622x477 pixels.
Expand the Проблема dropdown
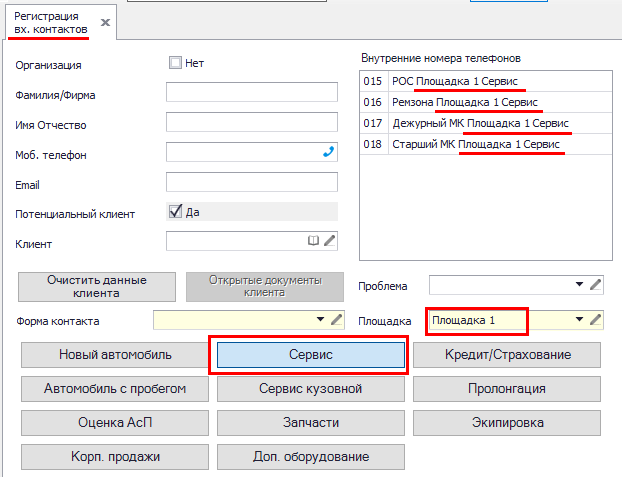pyautogui.click(x=579, y=285)
